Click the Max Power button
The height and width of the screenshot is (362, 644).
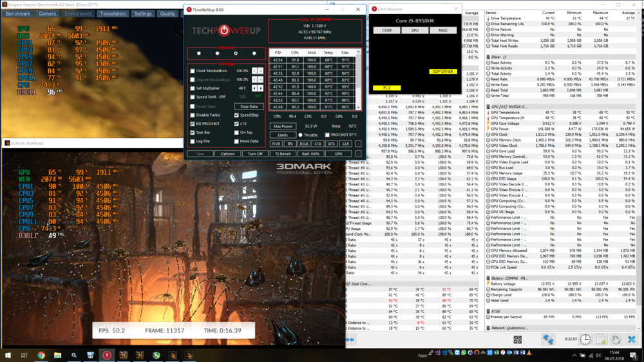[283, 126]
